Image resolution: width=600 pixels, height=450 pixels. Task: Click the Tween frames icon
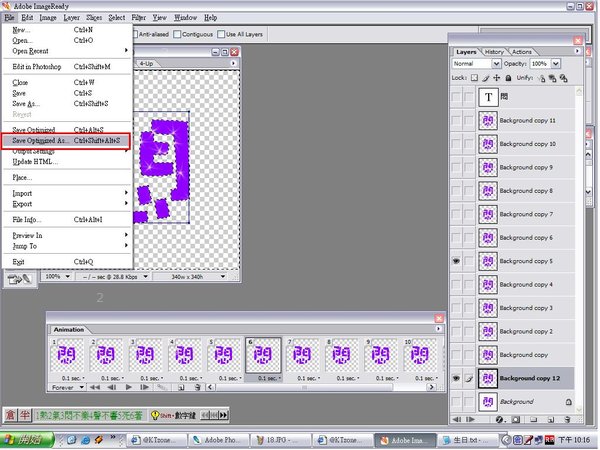[162, 388]
